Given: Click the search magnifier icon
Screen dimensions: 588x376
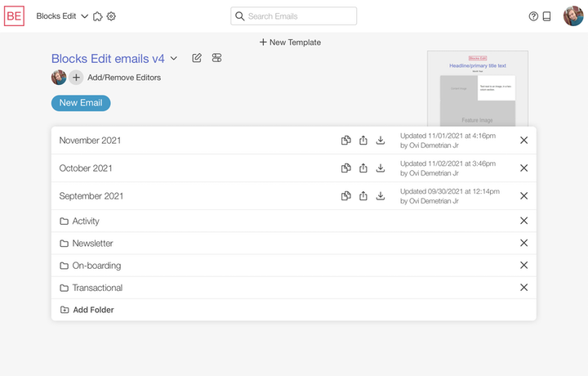Looking at the screenshot, I should (239, 16).
